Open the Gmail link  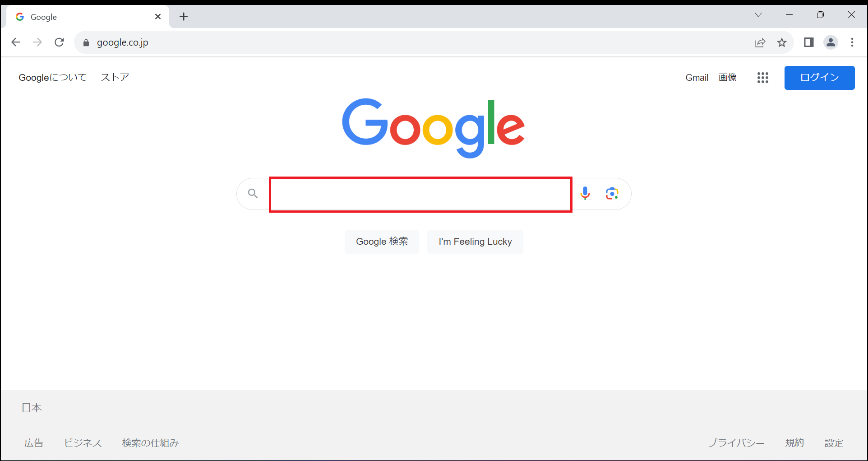697,78
